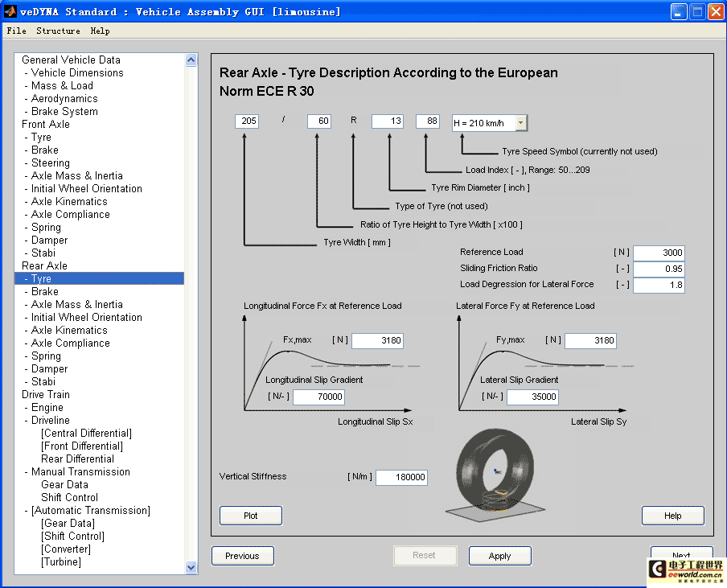This screenshot has width=727, height=588.
Task: Click the MATLAB icon in title bar
Action: click(10, 11)
